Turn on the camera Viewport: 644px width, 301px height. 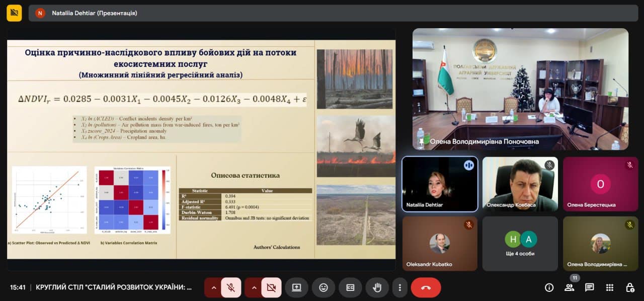(x=271, y=287)
